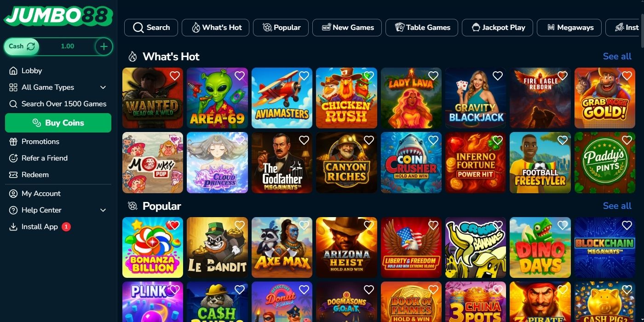The image size is (644, 322).
Task: Favorite the Aviamasters game with heart
Action: (304, 76)
